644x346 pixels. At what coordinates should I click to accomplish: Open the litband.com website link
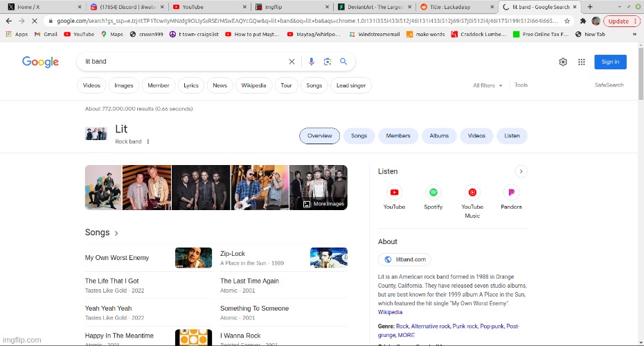point(404,259)
